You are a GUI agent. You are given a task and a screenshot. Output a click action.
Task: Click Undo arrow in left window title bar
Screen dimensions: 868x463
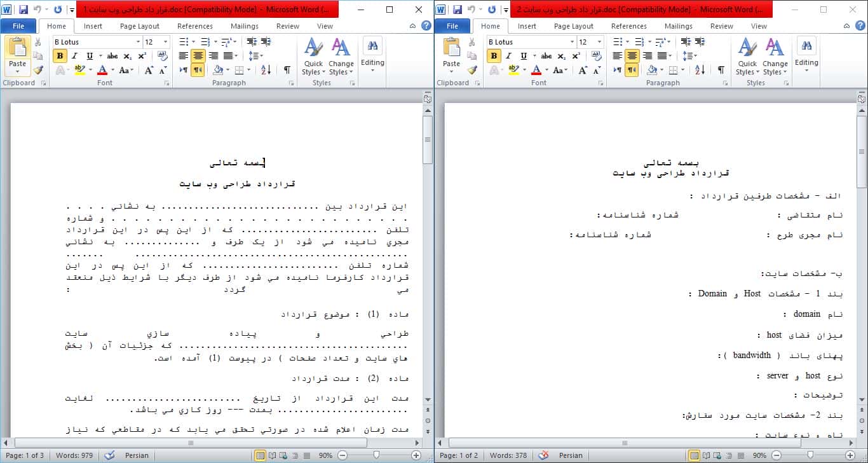tap(37, 10)
